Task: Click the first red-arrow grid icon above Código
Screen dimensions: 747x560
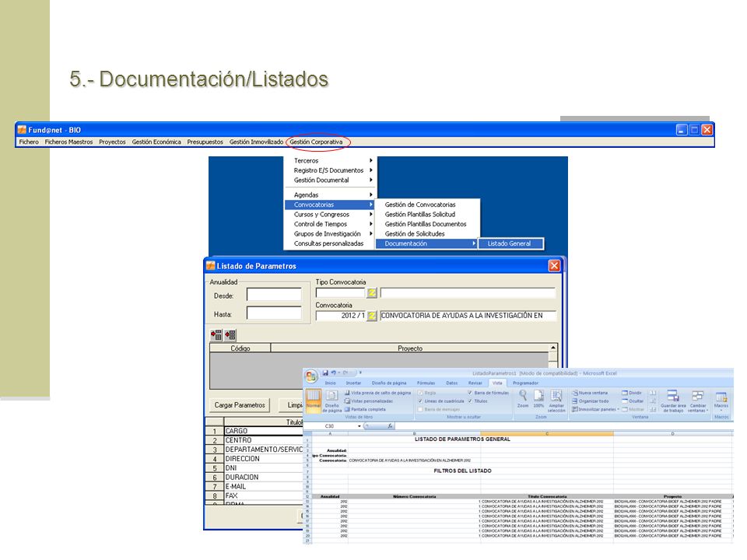Action: point(216,334)
